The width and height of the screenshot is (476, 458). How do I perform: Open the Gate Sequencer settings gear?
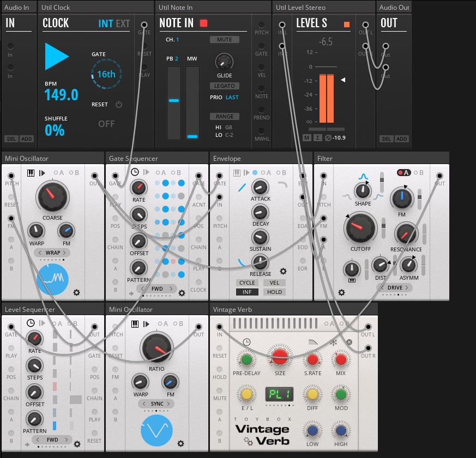click(x=182, y=293)
